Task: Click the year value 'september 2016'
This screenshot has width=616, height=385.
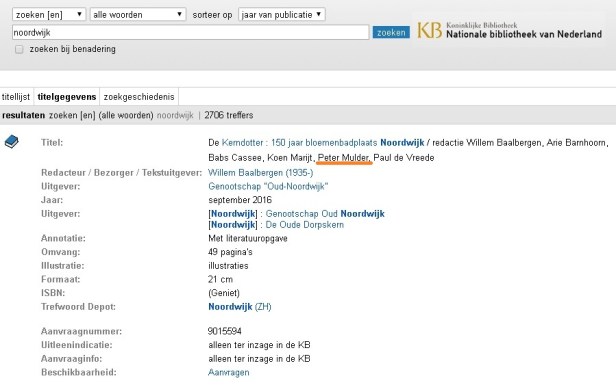Action: (240, 200)
